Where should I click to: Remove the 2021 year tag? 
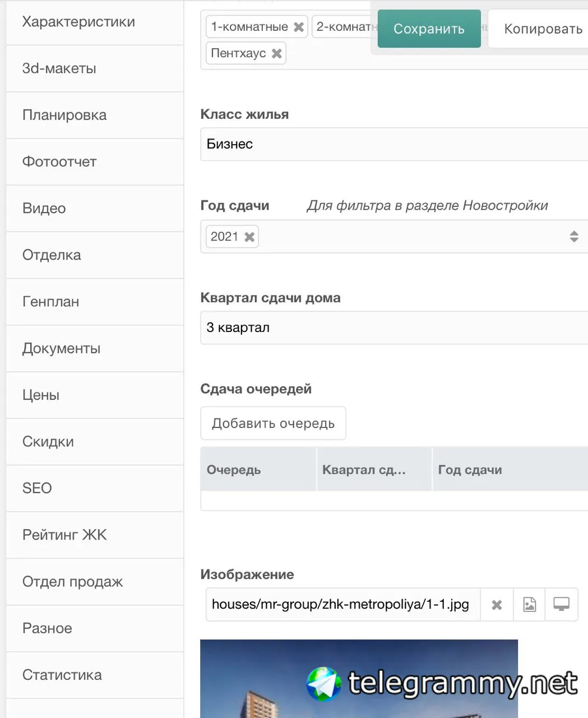click(x=250, y=237)
